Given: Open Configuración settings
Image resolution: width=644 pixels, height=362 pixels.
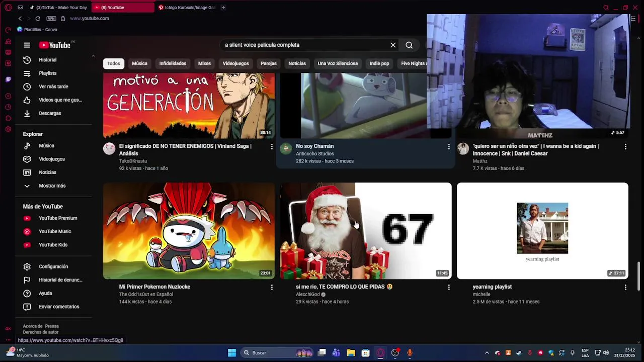Looking at the screenshot, I should [54, 266].
